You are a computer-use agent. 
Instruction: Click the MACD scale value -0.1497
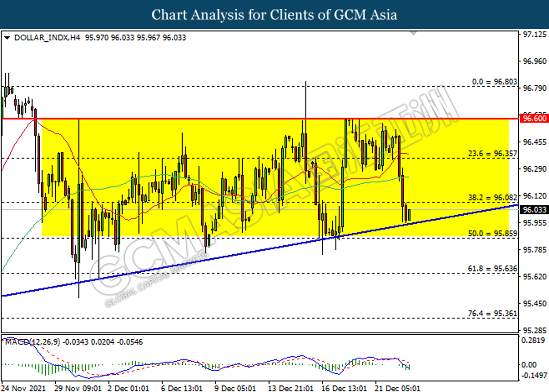point(534,376)
